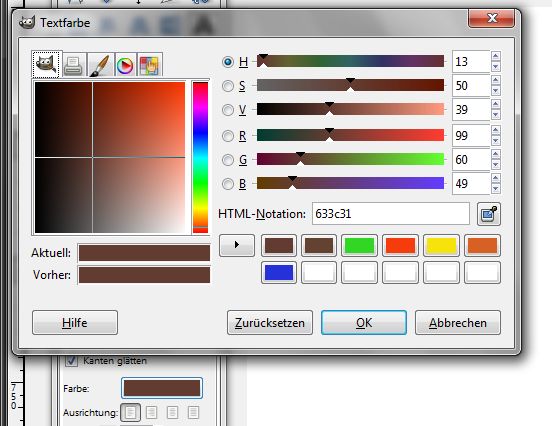Screen dimensions: 552x426
Task: Select the S saturation radio button
Action: pos(228,86)
